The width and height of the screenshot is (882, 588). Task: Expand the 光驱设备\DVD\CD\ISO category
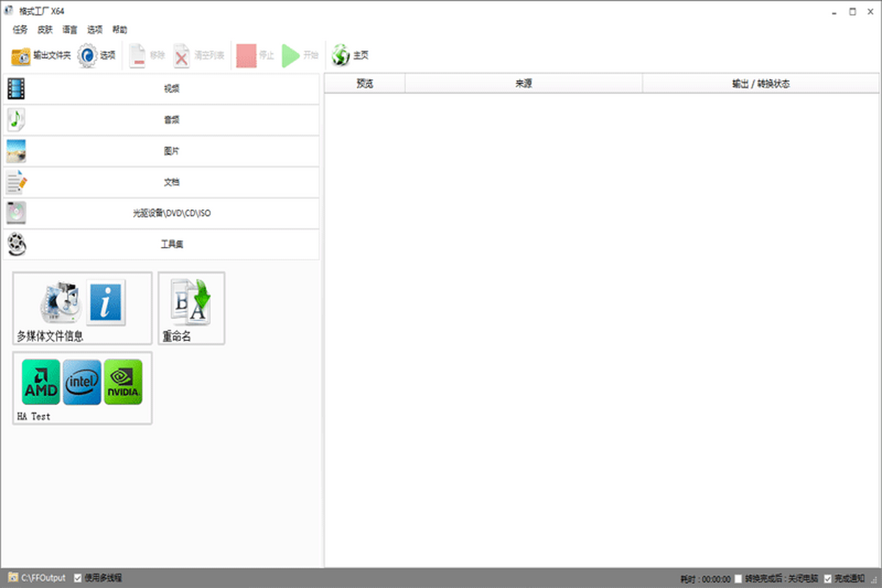click(161, 213)
